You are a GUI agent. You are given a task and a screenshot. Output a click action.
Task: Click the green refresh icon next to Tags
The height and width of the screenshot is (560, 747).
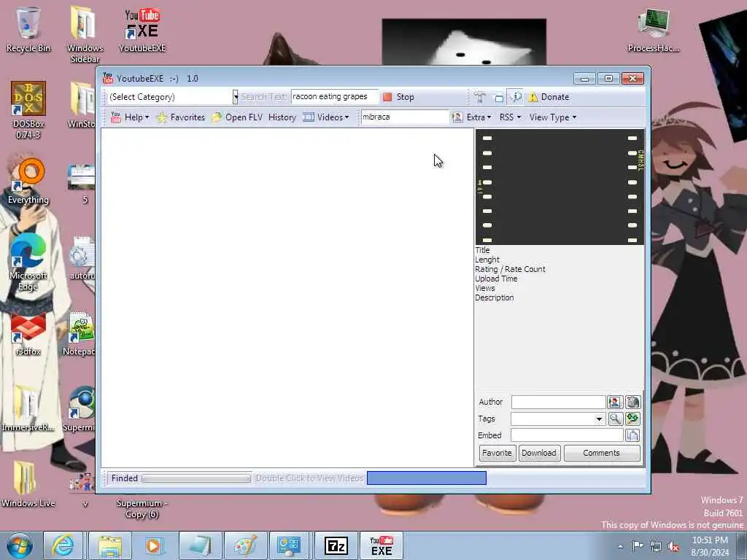(x=632, y=419)
